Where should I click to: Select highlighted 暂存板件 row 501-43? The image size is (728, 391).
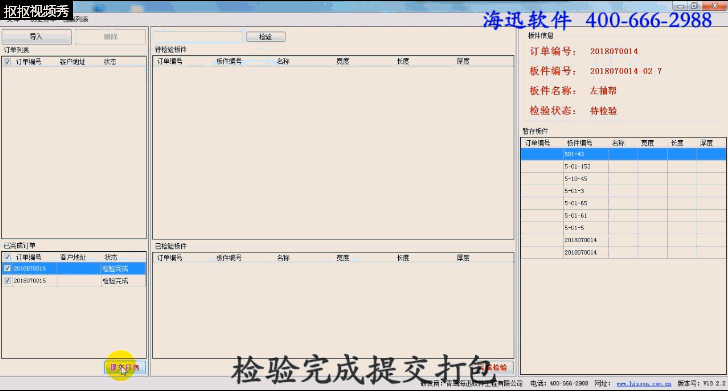pyautogui.click(x=623, y=154)
